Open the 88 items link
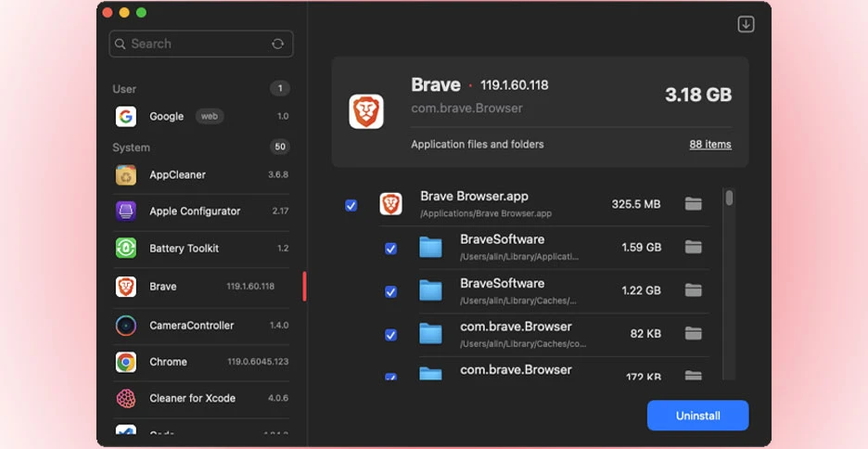Screen dimensions: 868x449 click(x=710, y=145)
